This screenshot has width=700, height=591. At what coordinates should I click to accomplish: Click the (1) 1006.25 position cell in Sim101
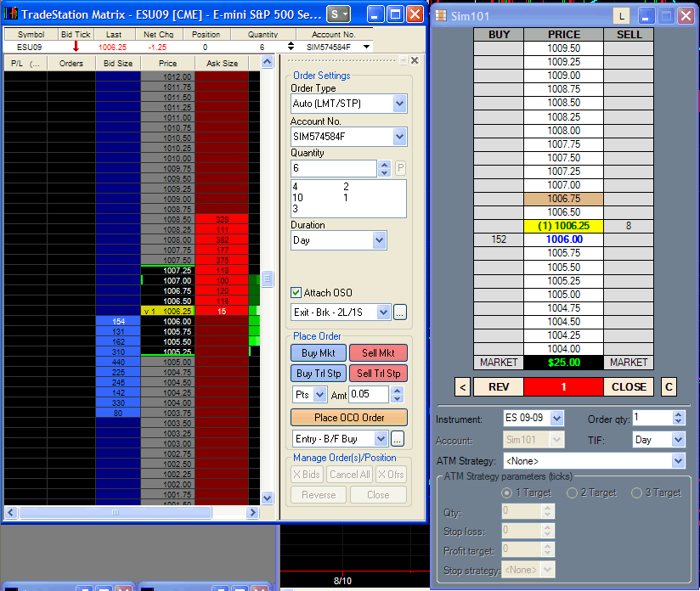(563, 226)
